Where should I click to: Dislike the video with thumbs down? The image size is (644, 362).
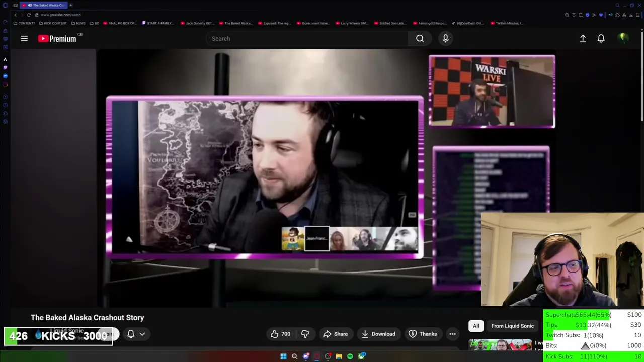pyautogui.click(x=305, y=334)
